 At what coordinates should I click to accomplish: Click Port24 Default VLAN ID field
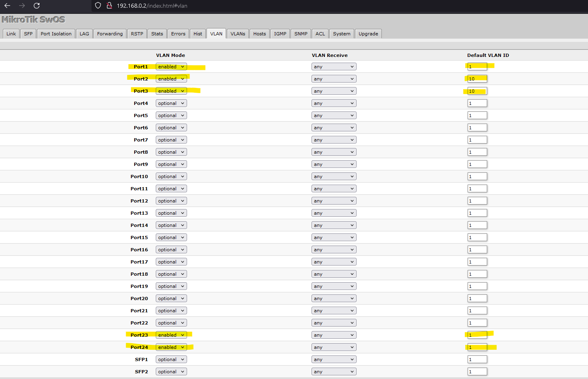(477, 347)
